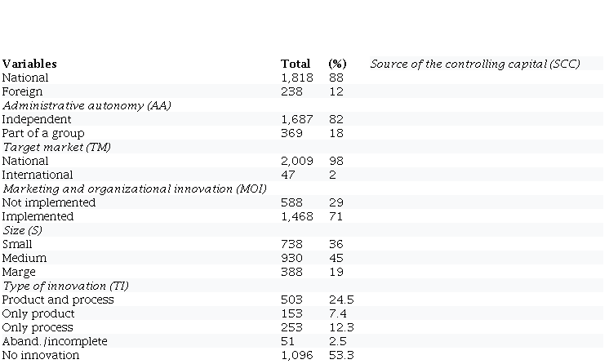Click the "Part of a group" label

[43, 133]
